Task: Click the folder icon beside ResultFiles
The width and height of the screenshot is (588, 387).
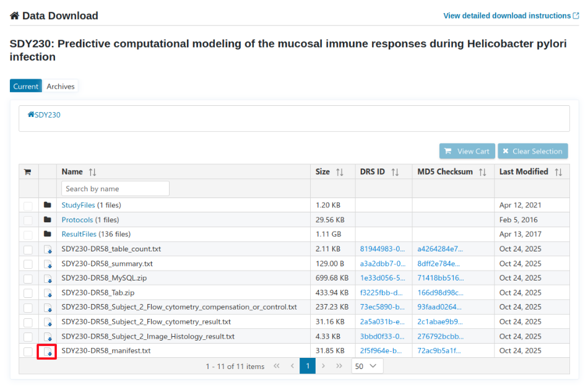Action: (48, 233)
